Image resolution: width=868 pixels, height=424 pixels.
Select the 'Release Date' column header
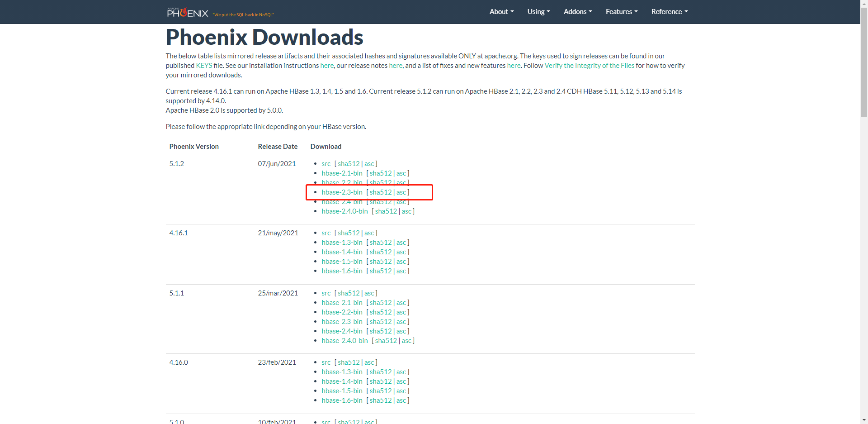pos(278,147)
